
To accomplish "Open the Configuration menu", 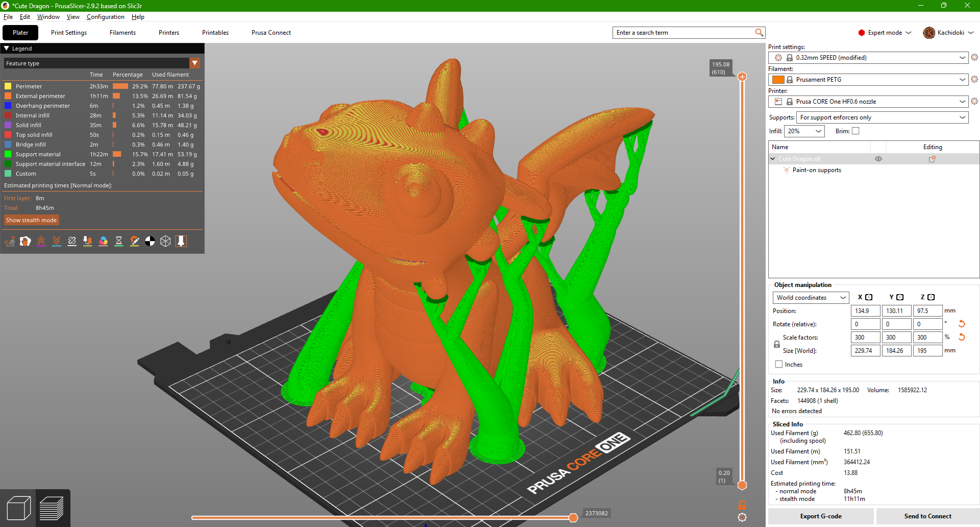I will tap(105, 17).
